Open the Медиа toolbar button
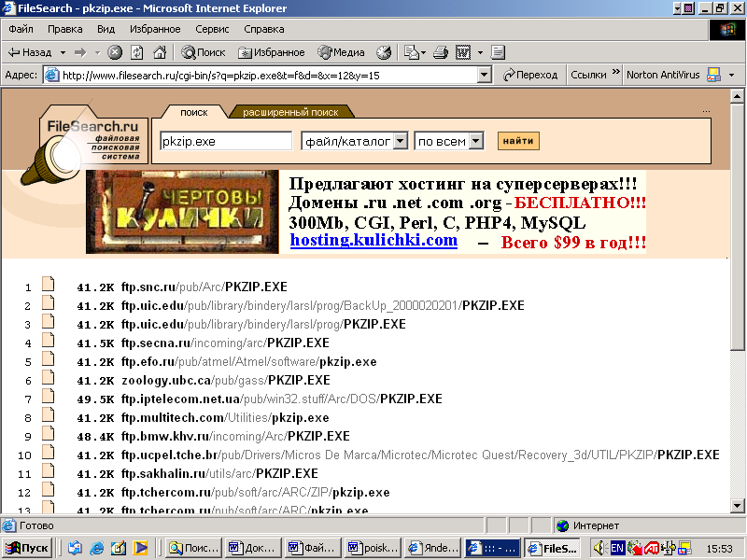 [x=341, y=52]
